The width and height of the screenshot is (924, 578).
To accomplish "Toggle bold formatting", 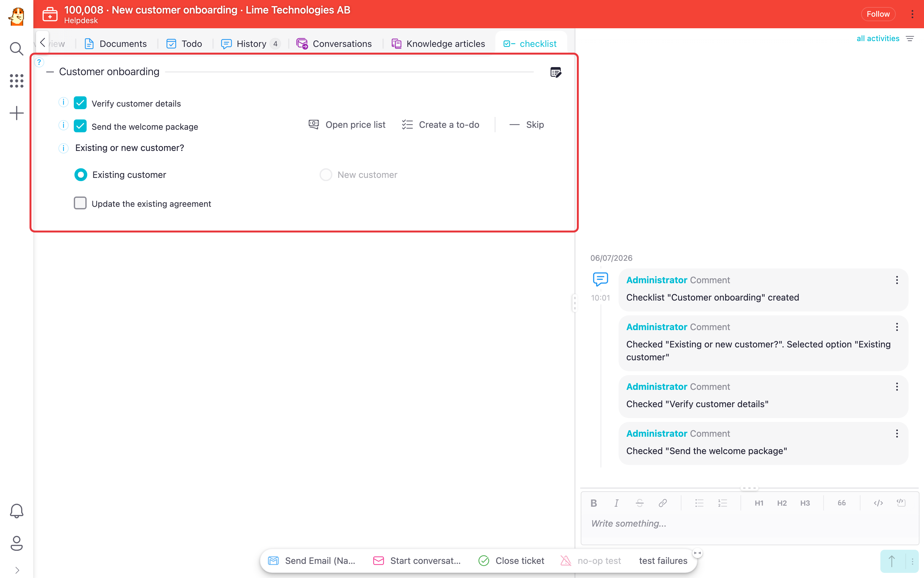I will coord(594,503).
